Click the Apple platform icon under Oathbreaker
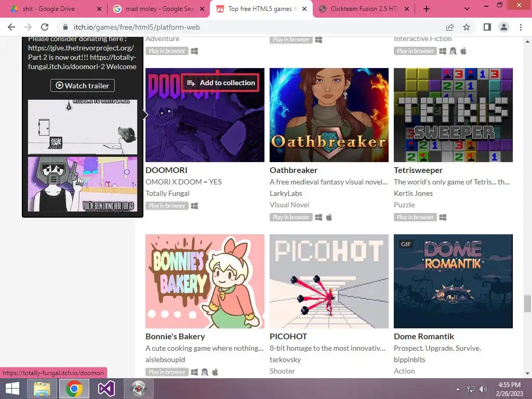The image size is (532, 399). pos(329,217)
